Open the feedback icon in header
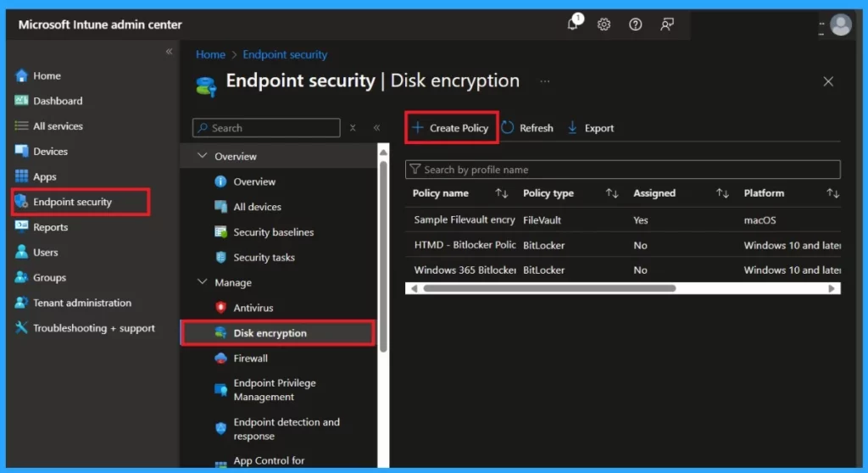 (667, 25)
